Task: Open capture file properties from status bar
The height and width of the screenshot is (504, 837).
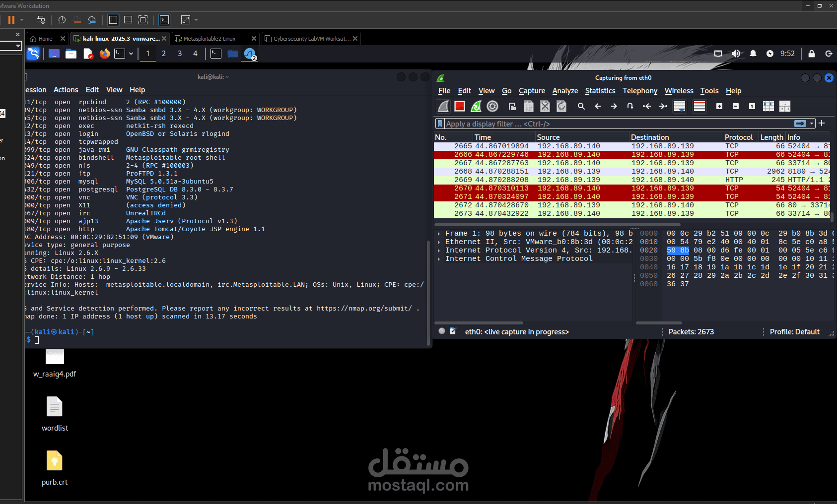Action: pos(453,331)
